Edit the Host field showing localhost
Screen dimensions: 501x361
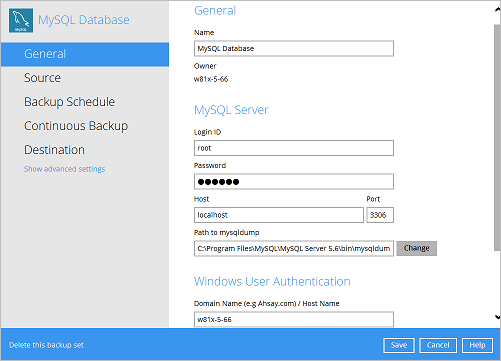(279, 215)
